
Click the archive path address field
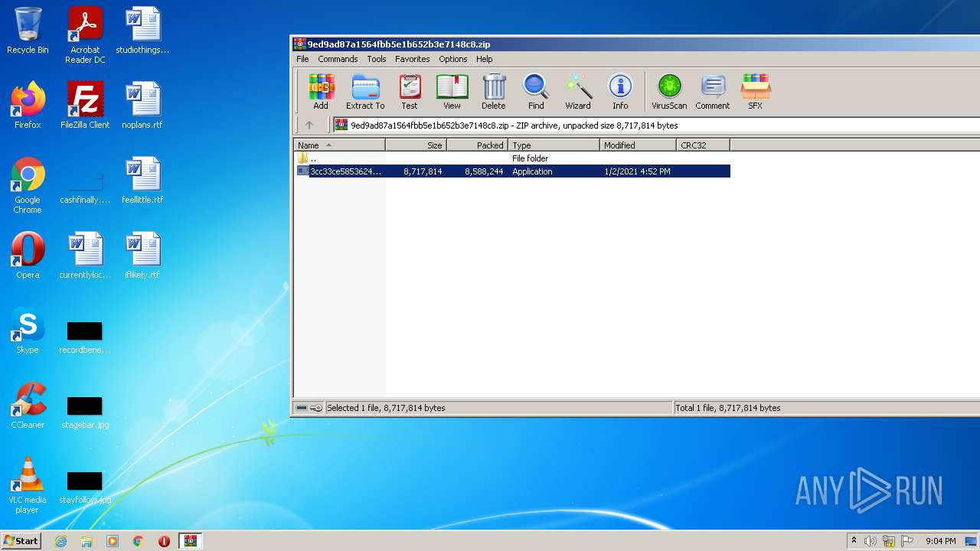tap(656, 125)
